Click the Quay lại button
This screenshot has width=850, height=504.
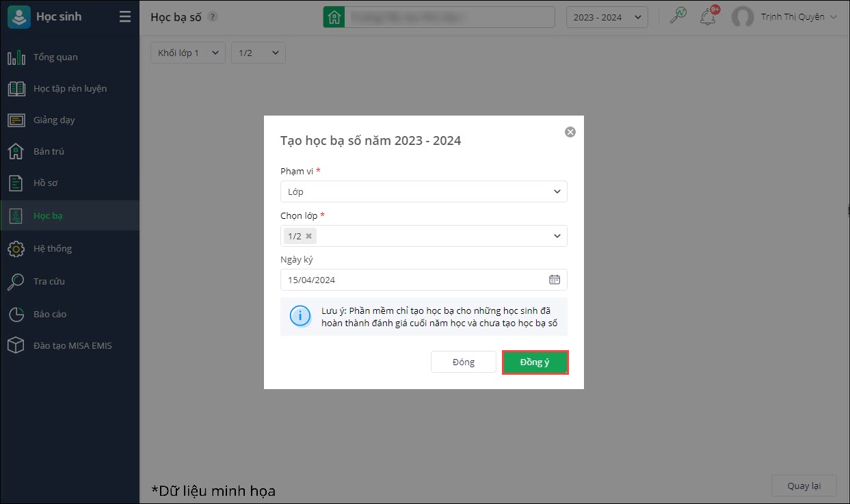[803, 486]
